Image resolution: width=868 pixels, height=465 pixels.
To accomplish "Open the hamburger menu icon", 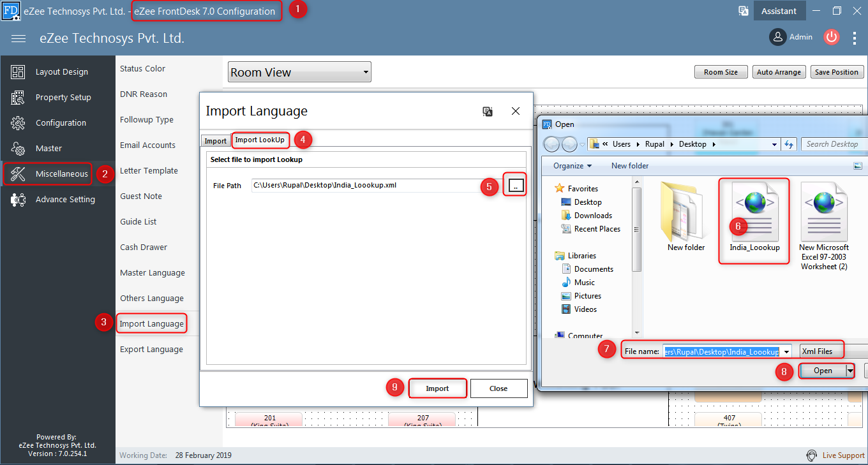I will click(x=19, y=39).
